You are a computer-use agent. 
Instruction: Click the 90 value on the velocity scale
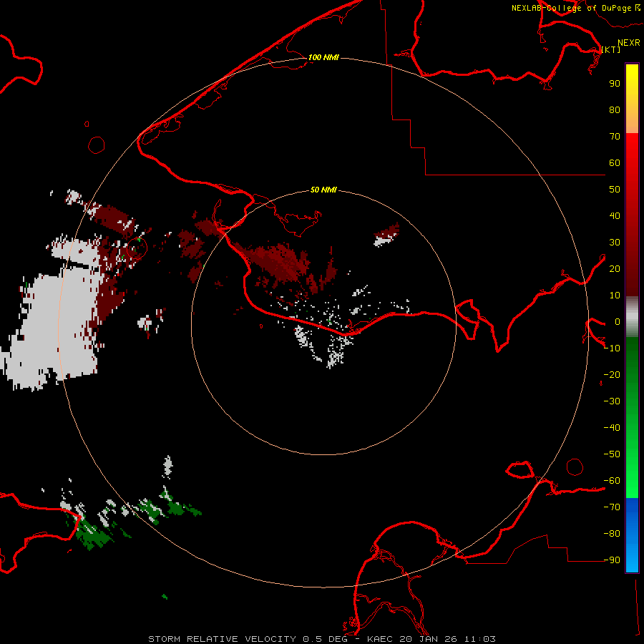pyautogui.click(x=615, y=84)
